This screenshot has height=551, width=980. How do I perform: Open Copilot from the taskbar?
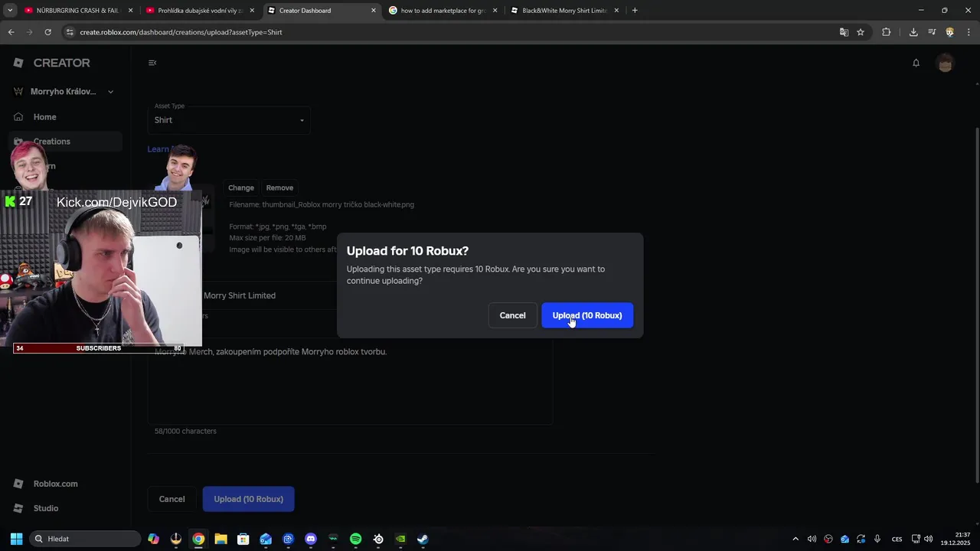pos(153,539)
